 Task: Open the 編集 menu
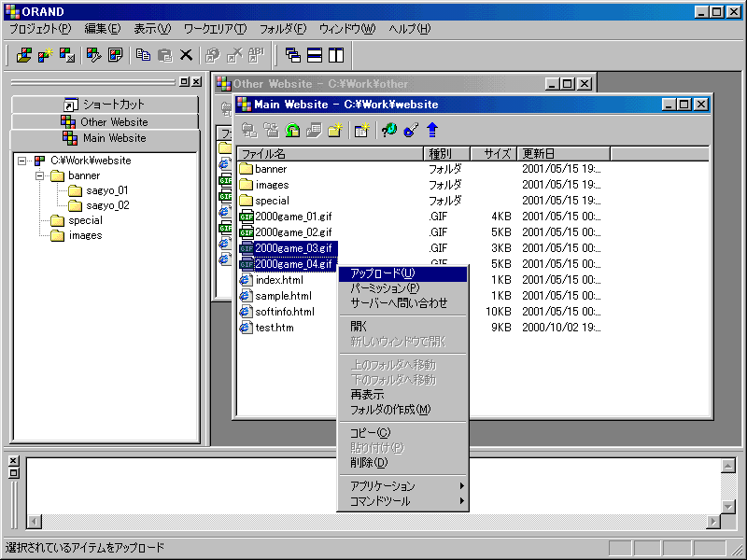point(103,29)
